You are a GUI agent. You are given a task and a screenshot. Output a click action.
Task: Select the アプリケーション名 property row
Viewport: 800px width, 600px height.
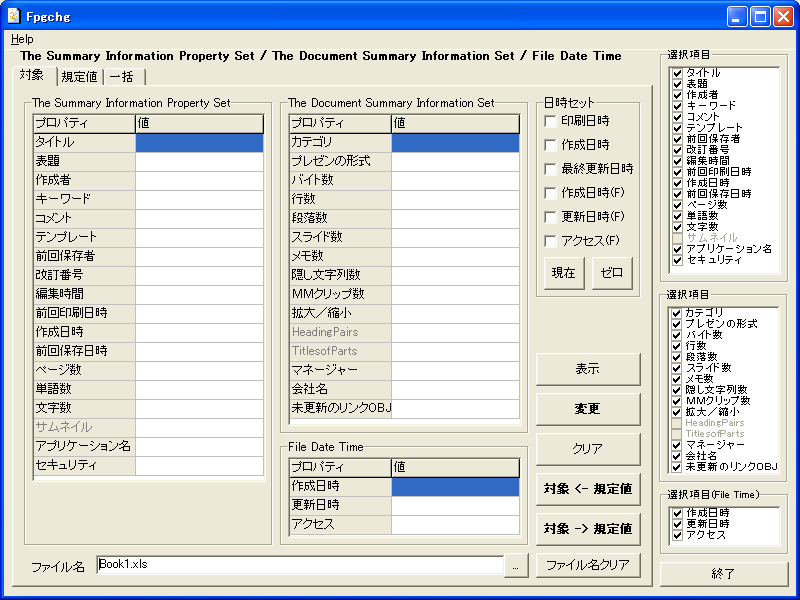click(x=148, y=447)
